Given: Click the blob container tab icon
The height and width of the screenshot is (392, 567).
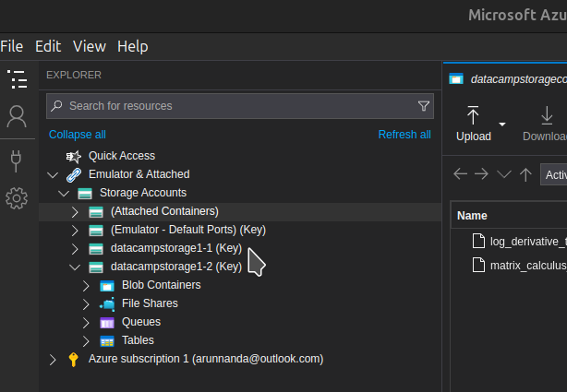Looking at the screenshot, I should pos(456,78).
